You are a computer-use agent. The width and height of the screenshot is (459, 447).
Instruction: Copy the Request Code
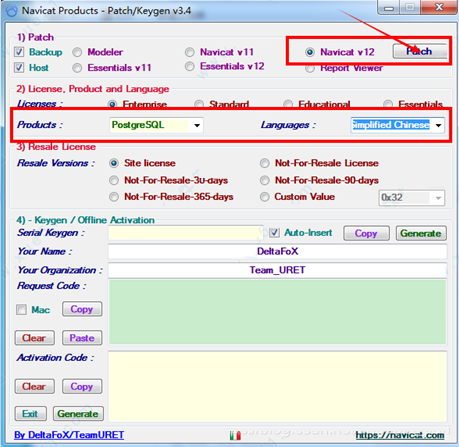tap(82, 309)
